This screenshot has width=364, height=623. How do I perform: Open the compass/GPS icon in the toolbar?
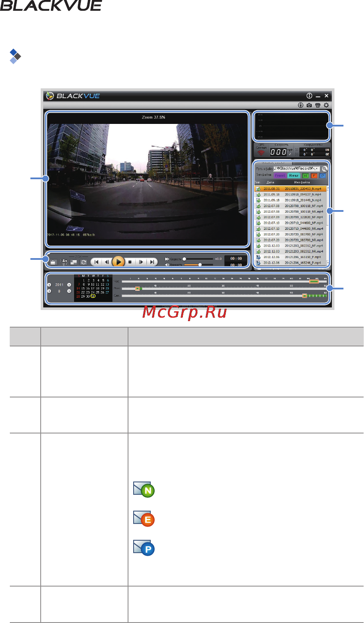pyautogui.click(x=301, y=105)
